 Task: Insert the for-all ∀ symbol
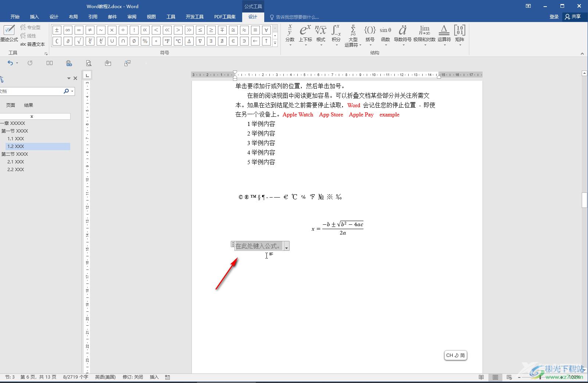(x=266, y=30)
